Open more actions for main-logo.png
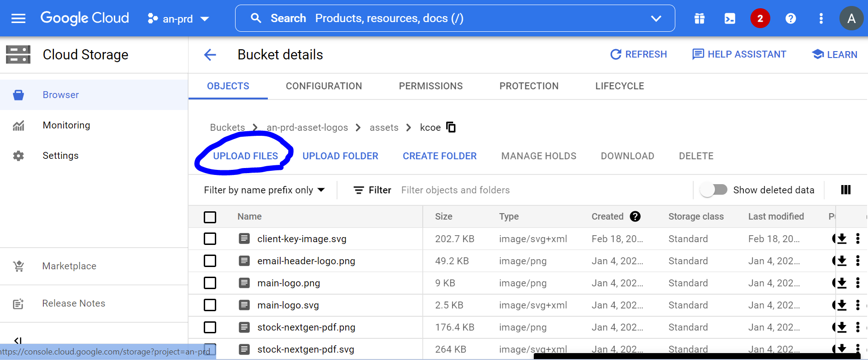The width and height of the screenshot is (868, 360). pos(858,283)
